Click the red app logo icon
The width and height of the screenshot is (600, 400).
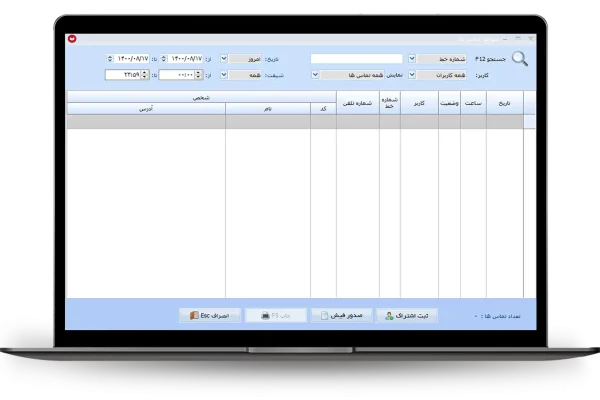(x=74, y=40)
